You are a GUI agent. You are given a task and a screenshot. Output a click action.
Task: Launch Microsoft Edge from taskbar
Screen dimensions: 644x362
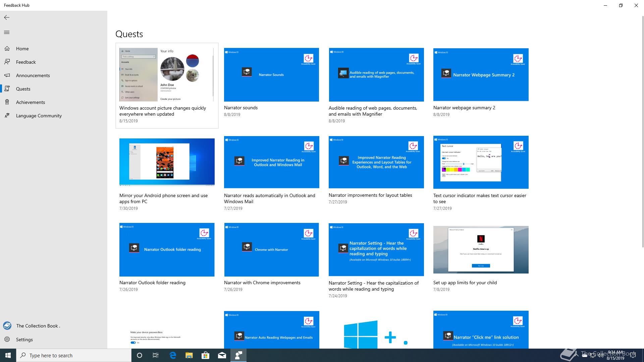click(x=173, y=355)
